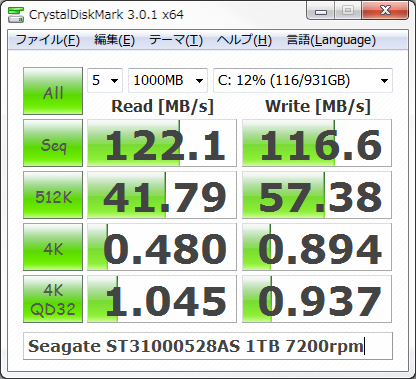Viewport: 416px width, 379px height.
Task: Open the 編集(E) menu
Action: point(114,40)
